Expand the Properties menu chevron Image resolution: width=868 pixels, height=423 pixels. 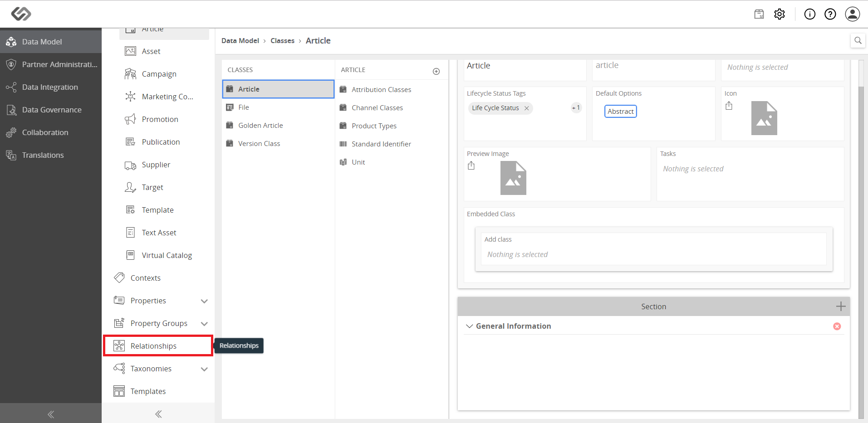coord(204,301)
